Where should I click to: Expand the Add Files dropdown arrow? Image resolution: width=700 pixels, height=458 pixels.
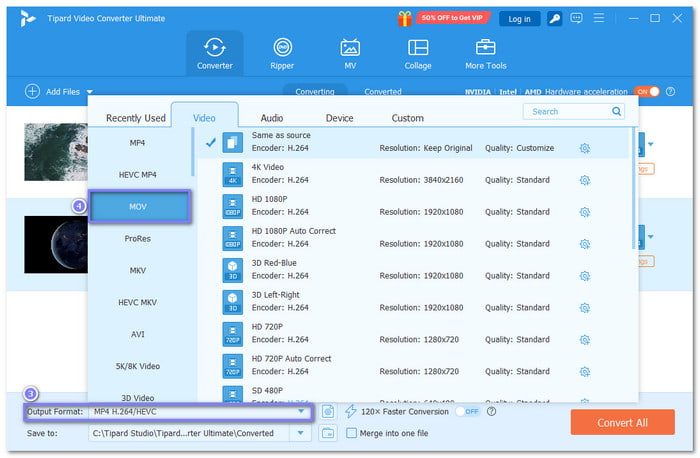tap(89, 92)
